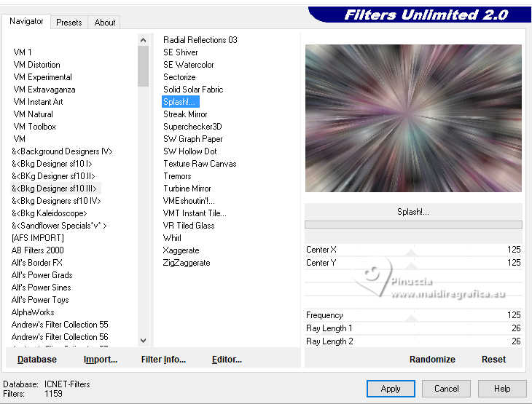Screen dimensions: 532x404
Task: Click the Apply button
Action: click(391, 389)
